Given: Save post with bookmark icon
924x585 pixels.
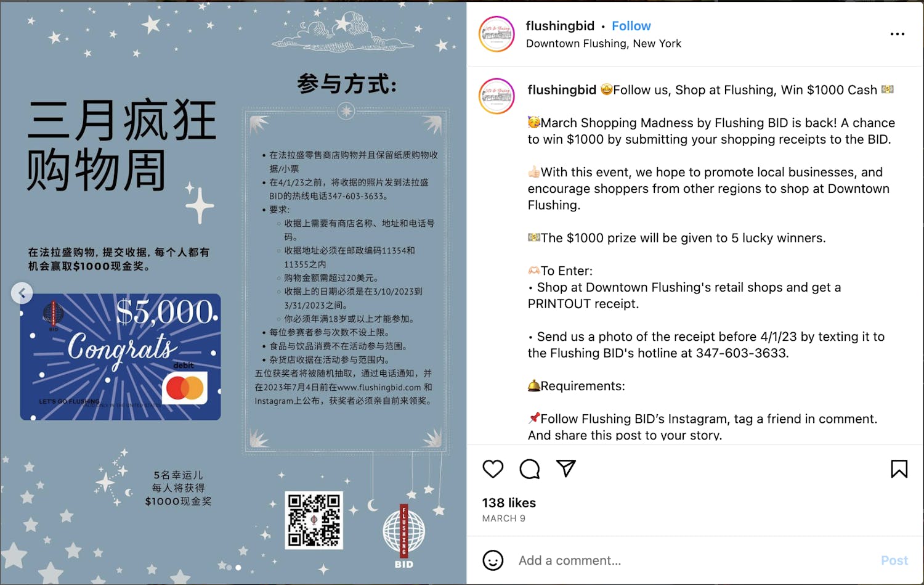Looking at the screenshot, I should click(x=899, y=469).
